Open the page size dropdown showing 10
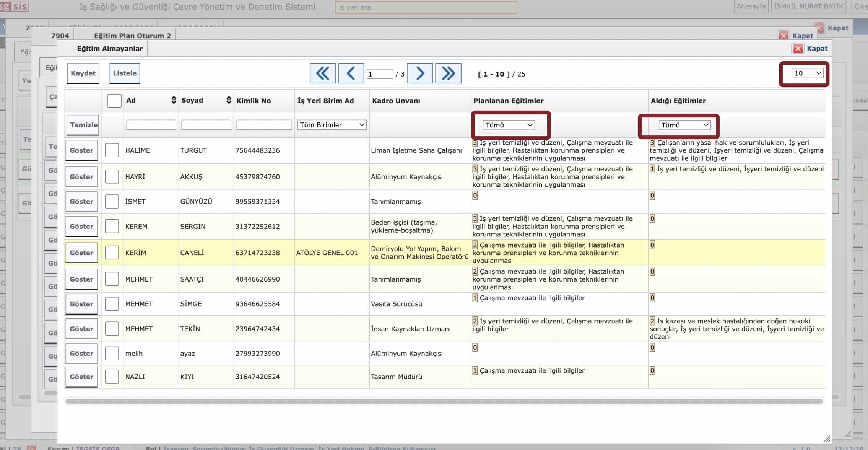The width and height of the screenshot is (868, 450). (x=808, y=73)
